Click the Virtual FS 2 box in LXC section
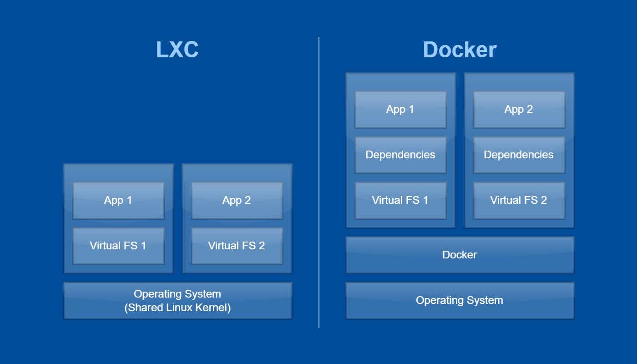The height and width of the screenshot is (364, 637). (237, 246)
